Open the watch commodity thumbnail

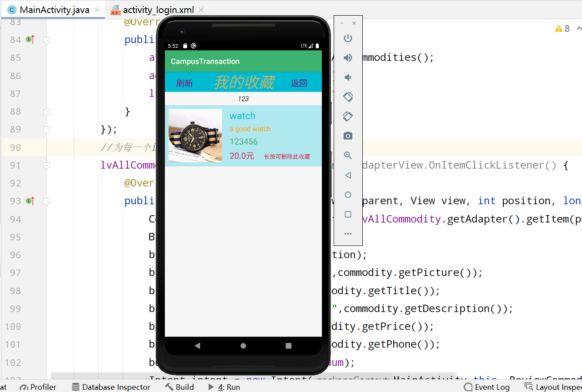point(195,136)
